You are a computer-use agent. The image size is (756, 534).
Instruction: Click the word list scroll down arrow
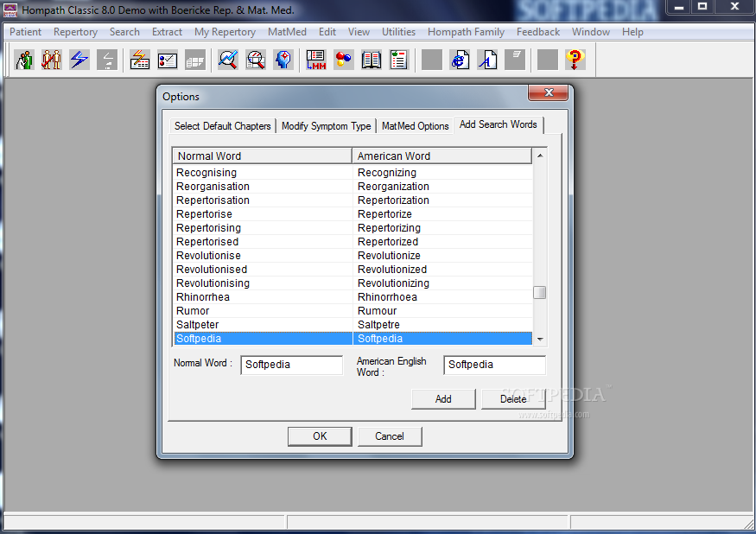[x=540, y=339]
